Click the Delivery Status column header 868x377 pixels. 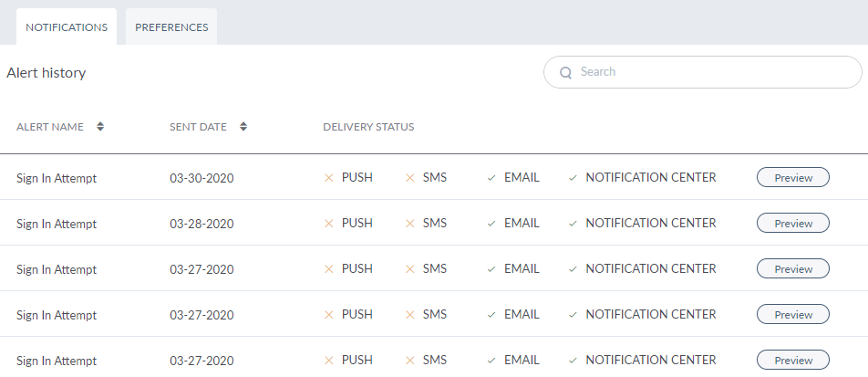click(x=368, y=127)
